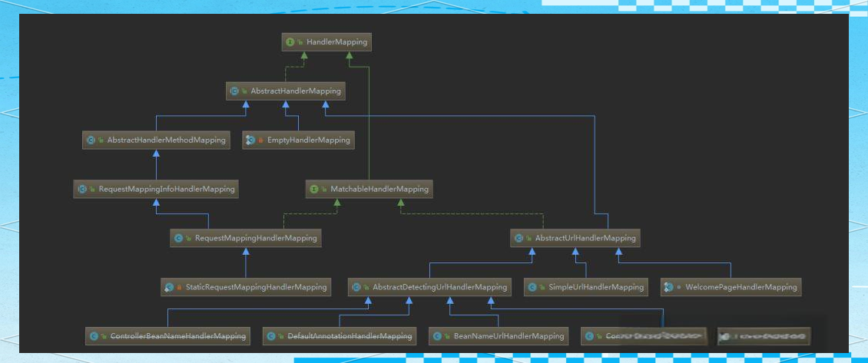Click the orange lock icon on StaticRequestMappingHandlerMapping
The width and height of the screenshot is (868, 363).
pos(179,288)
